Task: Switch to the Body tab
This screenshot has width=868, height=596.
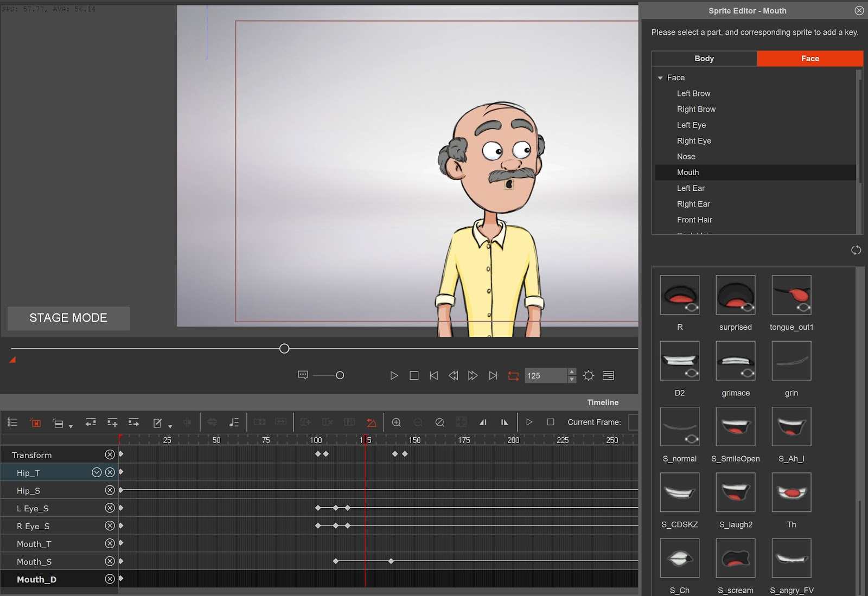Action: point(704,59)
